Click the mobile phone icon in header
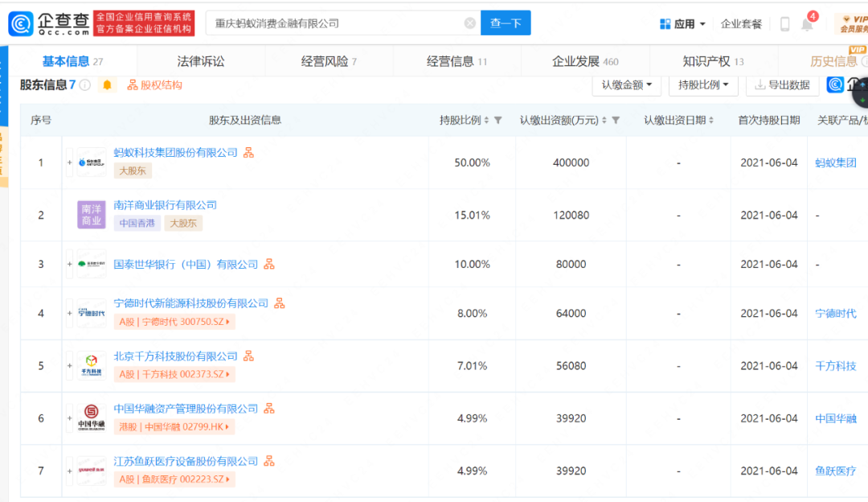The width and height of the screenshot is (868, 502). click(x=784, y=24)
